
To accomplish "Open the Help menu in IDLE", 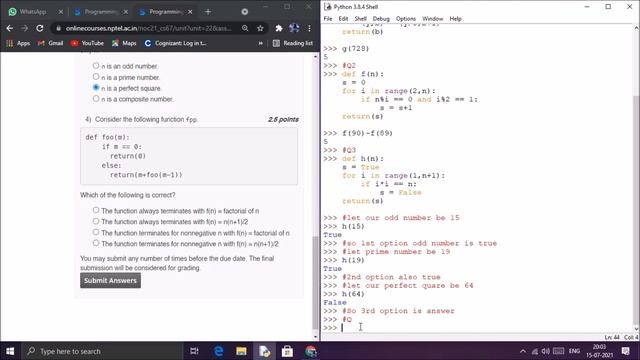I will coord(456,19).
